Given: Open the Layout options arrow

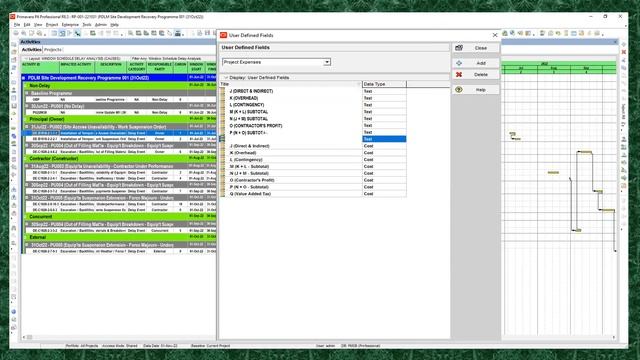Looking at the screenshot, I should pyautogui.click(x=26, y=59).
